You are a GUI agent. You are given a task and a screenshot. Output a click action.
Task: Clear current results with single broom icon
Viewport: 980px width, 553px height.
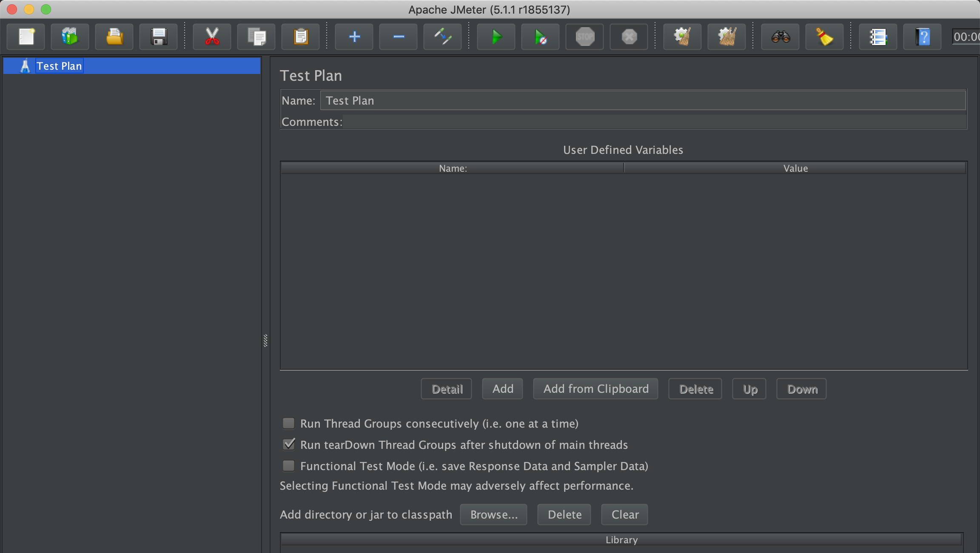682,37
